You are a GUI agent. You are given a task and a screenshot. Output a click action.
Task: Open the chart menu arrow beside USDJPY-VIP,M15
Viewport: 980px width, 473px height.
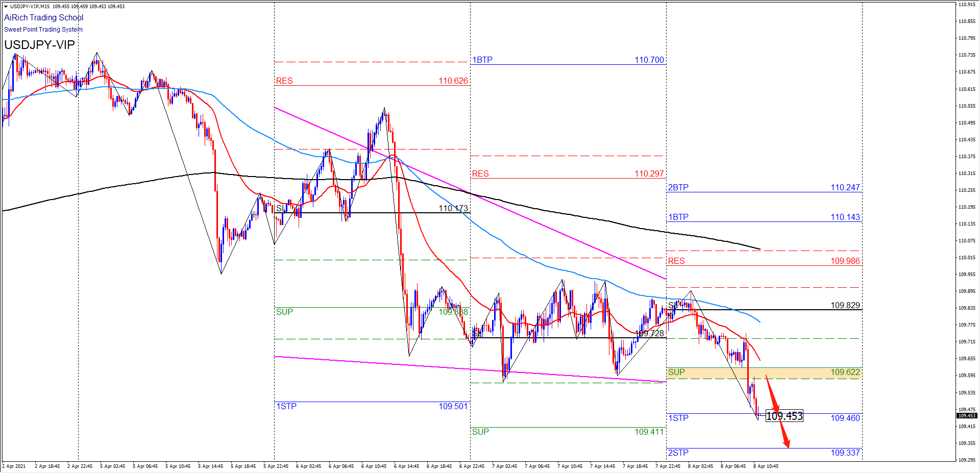[6, 7]
